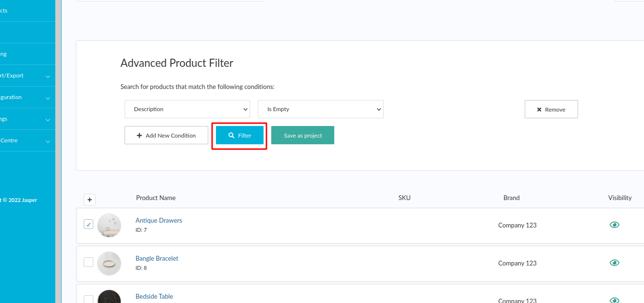Open the Bangle Bracelet product link

[x=157, y=258]
